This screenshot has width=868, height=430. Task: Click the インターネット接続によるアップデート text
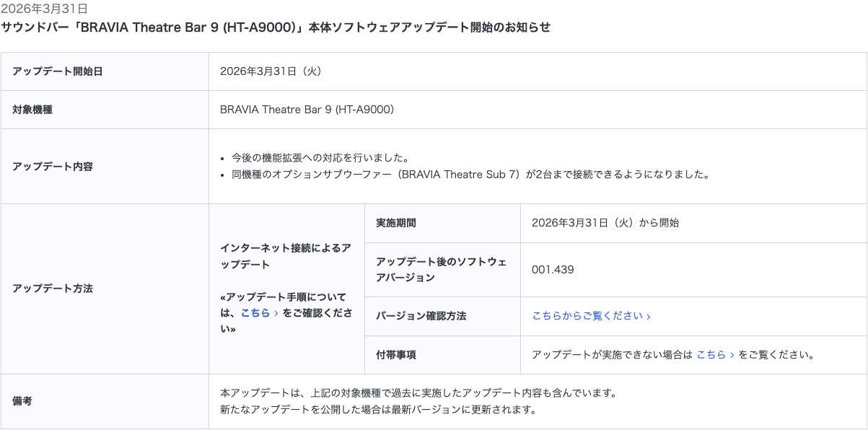tap(286, 256)
